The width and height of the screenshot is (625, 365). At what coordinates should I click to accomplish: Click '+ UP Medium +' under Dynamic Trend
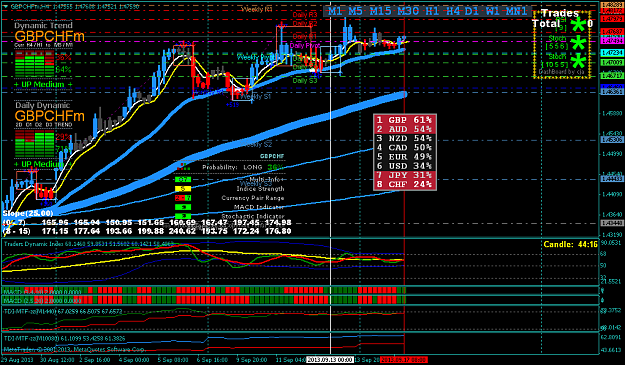[43, 84]
